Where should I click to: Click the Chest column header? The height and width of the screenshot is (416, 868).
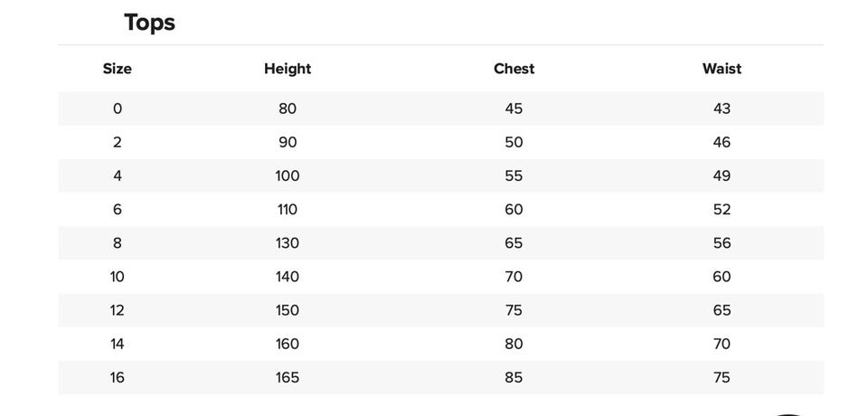point(514,69)
